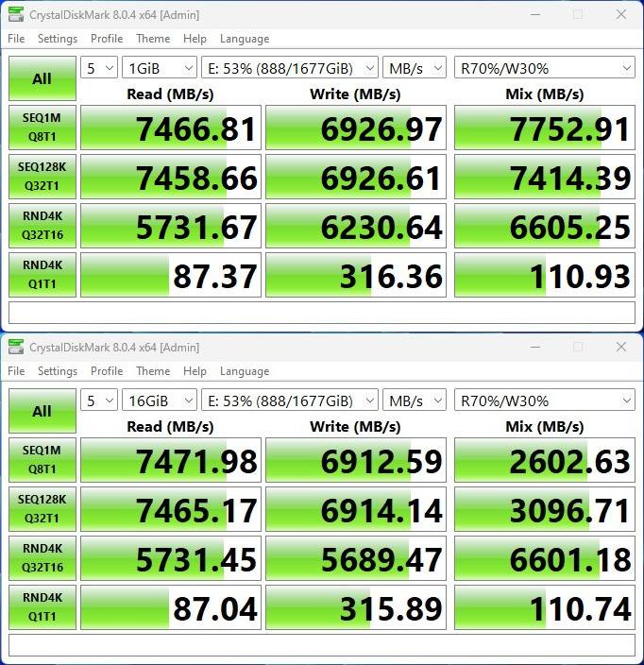
Task: Open Help menu in top window
Action: click(x=195, y=39)
